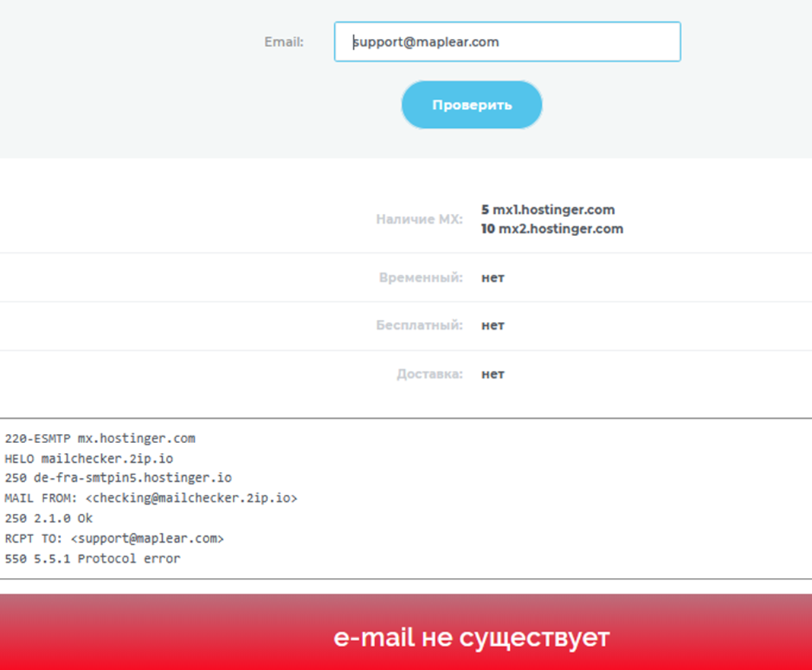812x670 pixels.
Task: Click the 550 5.5.1 Protocol error line
Action: tap(92, 558)
